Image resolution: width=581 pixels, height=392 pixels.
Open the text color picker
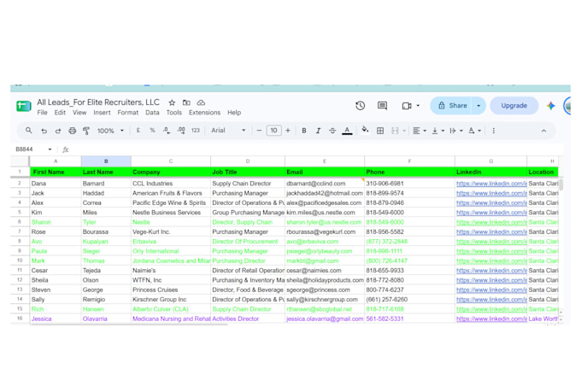click(347, 131)
